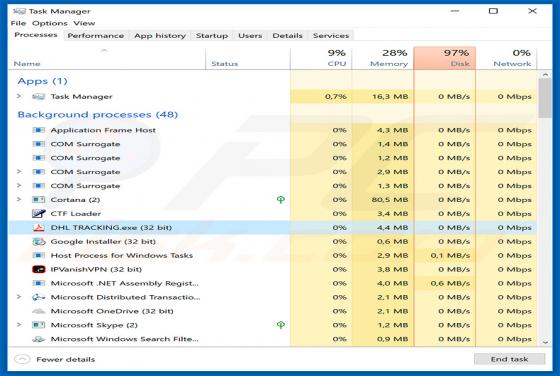Screen dimensions: 560x376
Task: Expand the Cortana (2) process group
Action: tap(19, 200)
